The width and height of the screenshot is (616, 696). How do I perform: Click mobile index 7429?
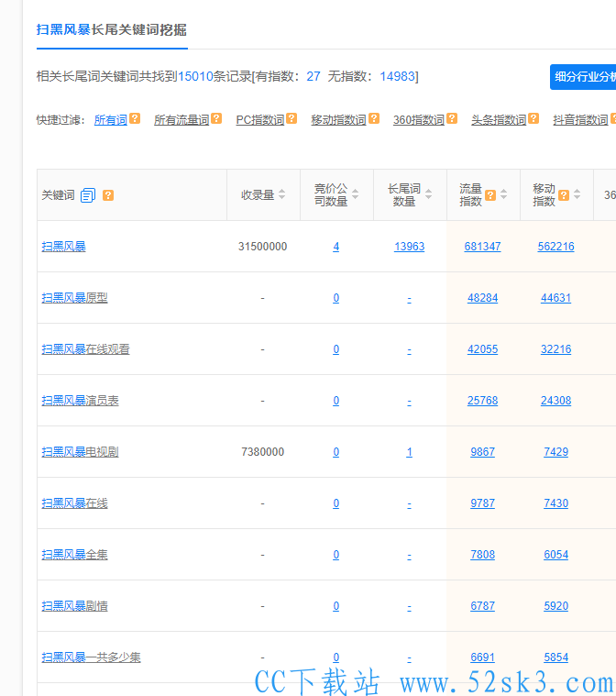point(556,452)
